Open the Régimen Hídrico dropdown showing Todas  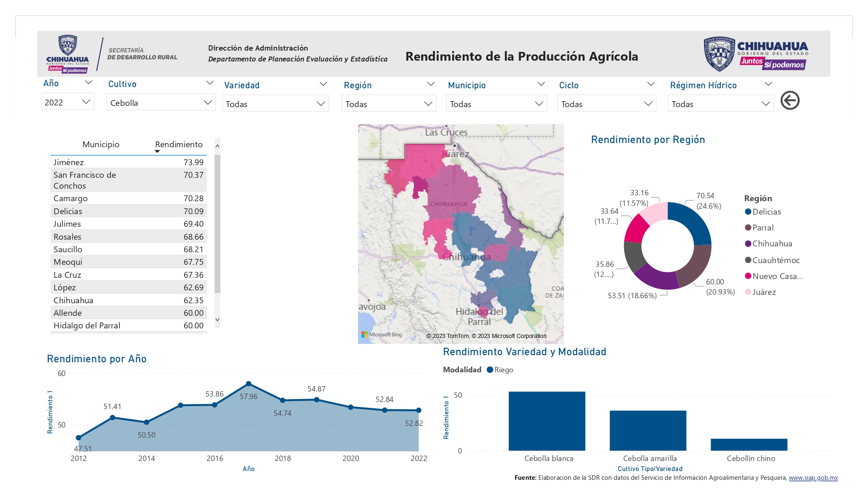tap(721, 104)
